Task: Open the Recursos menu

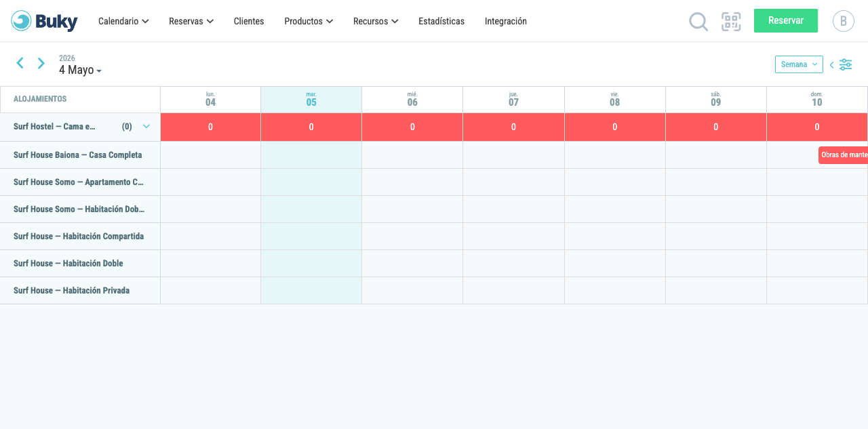Action: click(x=376, y=21)
